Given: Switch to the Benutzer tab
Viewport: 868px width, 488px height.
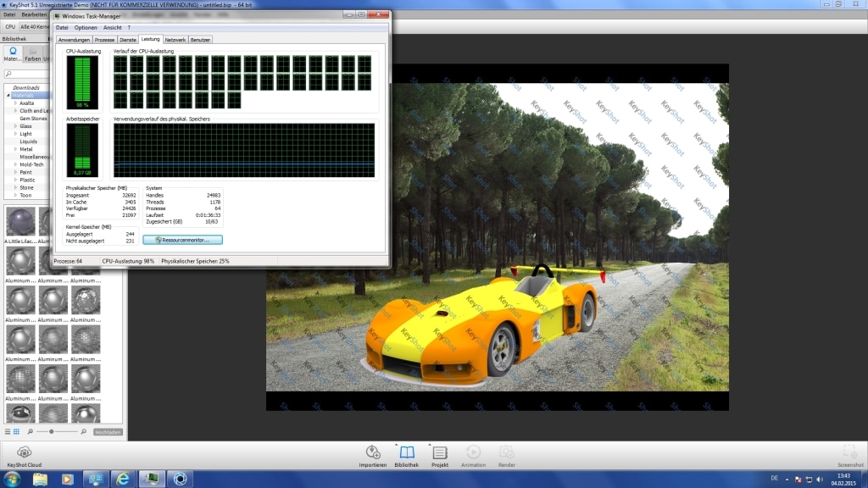Looking at the screenshot, I should pyautogui.click(x=200, y=40).
